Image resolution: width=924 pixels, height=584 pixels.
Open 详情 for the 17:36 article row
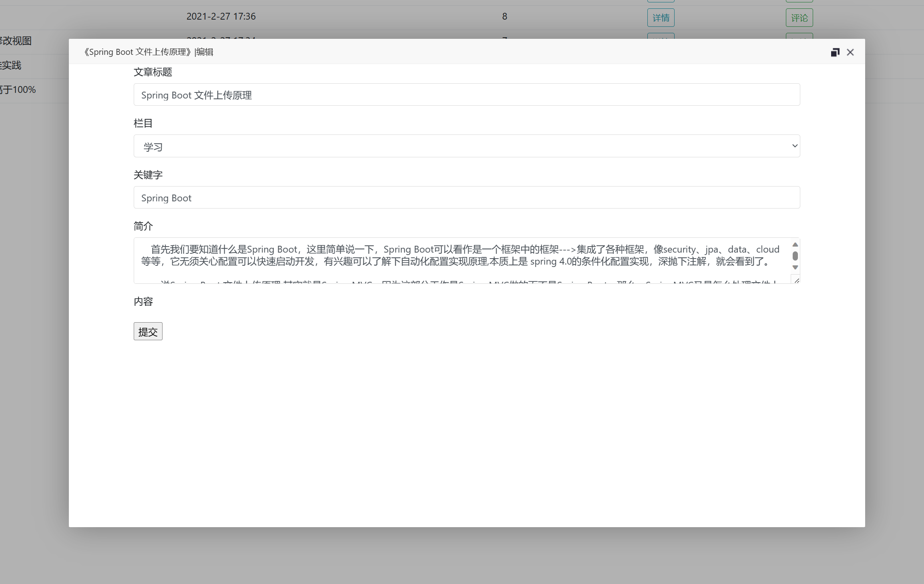(x=661, y=18)
